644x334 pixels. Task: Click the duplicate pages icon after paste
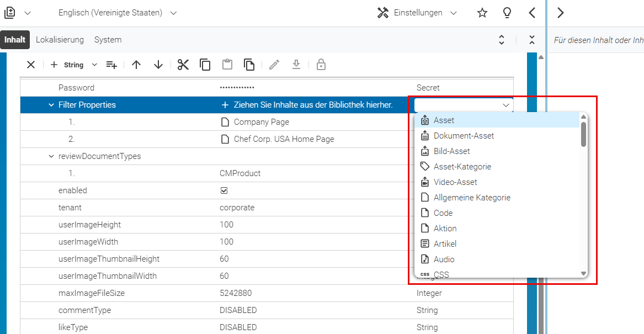(249, 65)
